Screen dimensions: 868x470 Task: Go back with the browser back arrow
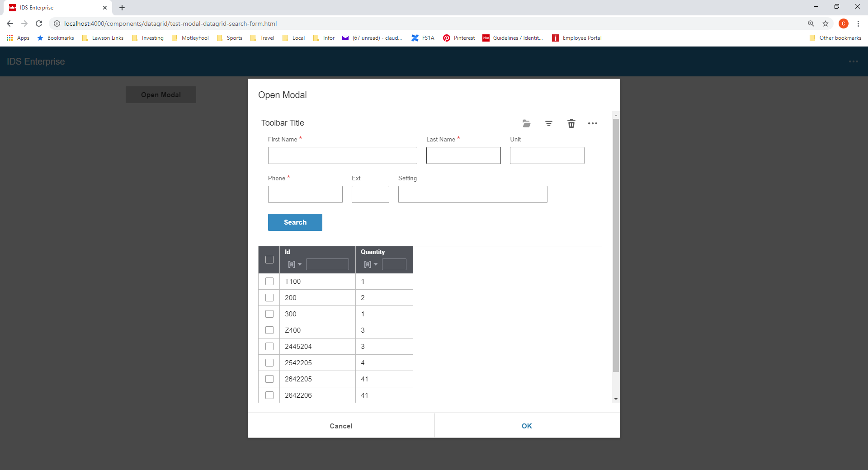click(x=10, y=23)
